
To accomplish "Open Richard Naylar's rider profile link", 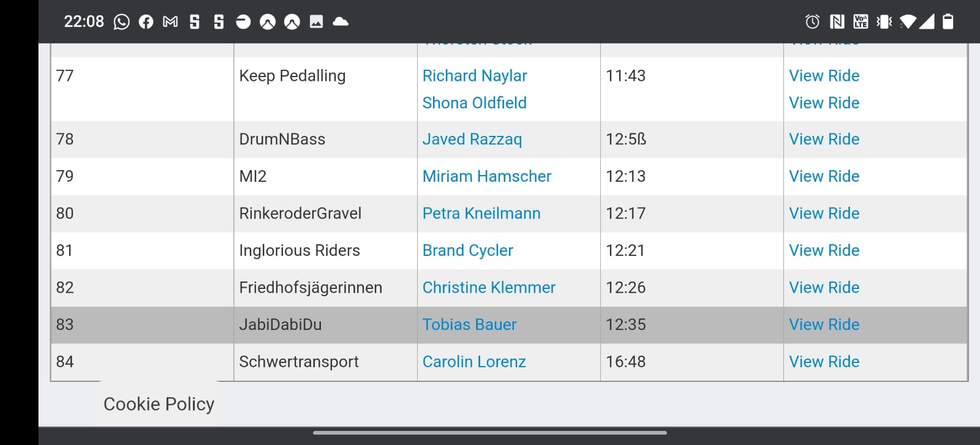I will (475, 76).
